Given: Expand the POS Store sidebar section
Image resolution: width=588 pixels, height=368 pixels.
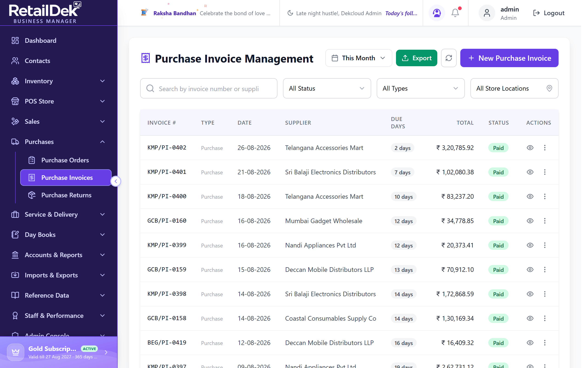Looking at the screenshot, I should pyautogui.click(x=59, y=101).
